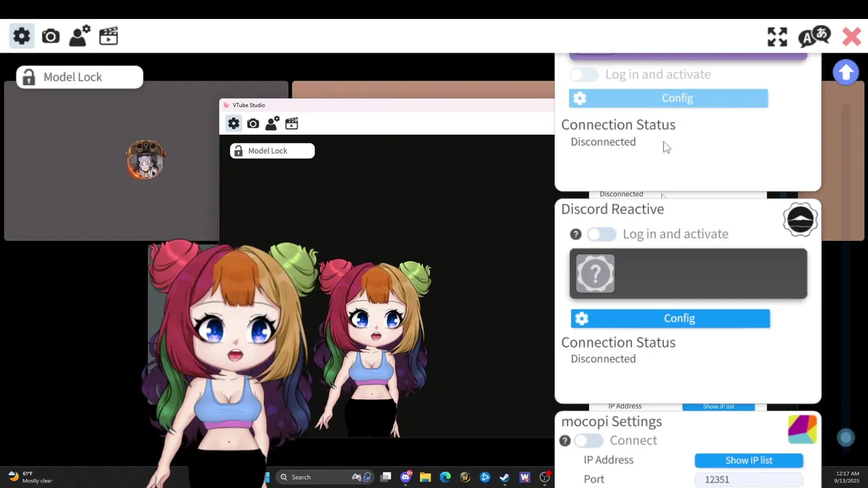
Task: Launch Microsoft Edge from the taskbar
Action: (x=445, y=477)
